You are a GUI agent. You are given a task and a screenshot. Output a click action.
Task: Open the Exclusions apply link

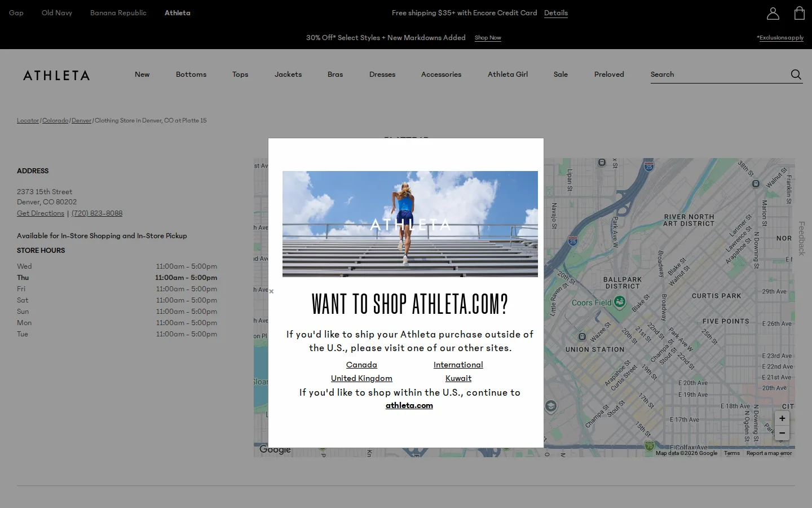(780, 38)
